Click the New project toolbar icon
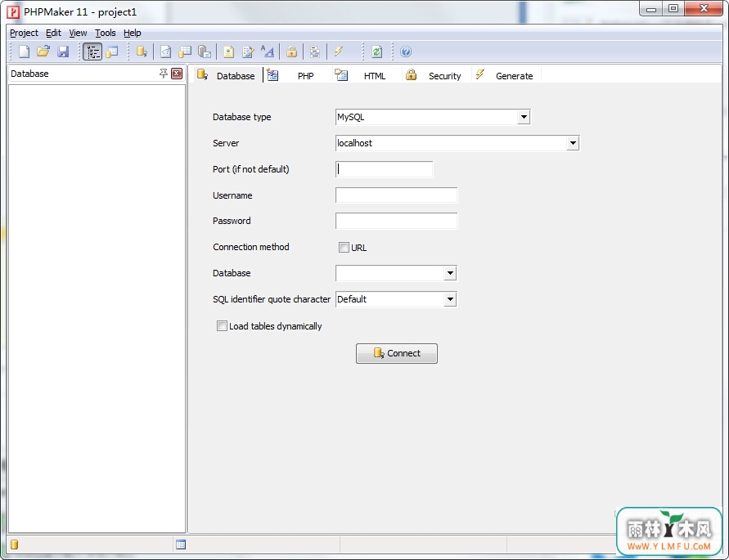729x560 pixels. [x=24, y=52]
